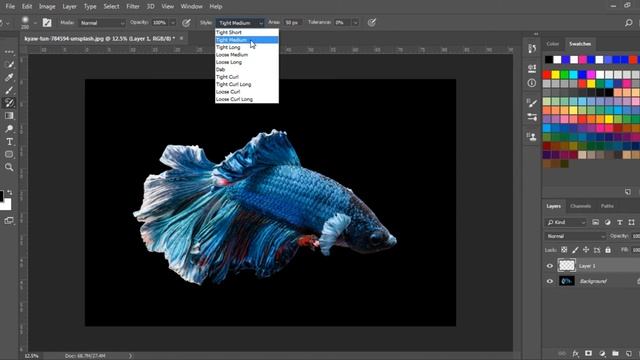This screenshot has width=640, height=360.
Task: Toggle pressure for size button
Action: [x=371, y=23]
